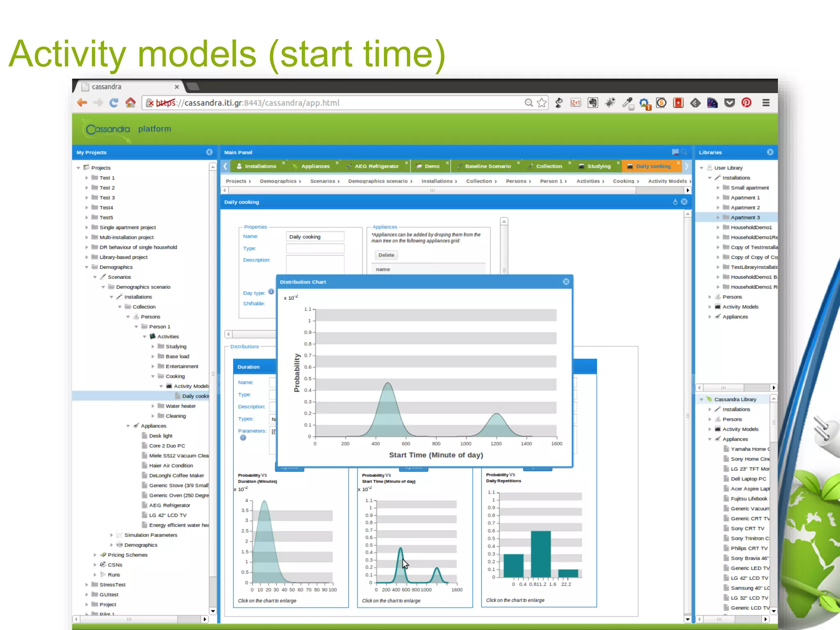The image size is (840, 630).
Task: Close the Distribution Chart dialog
Action: [566, 281]
